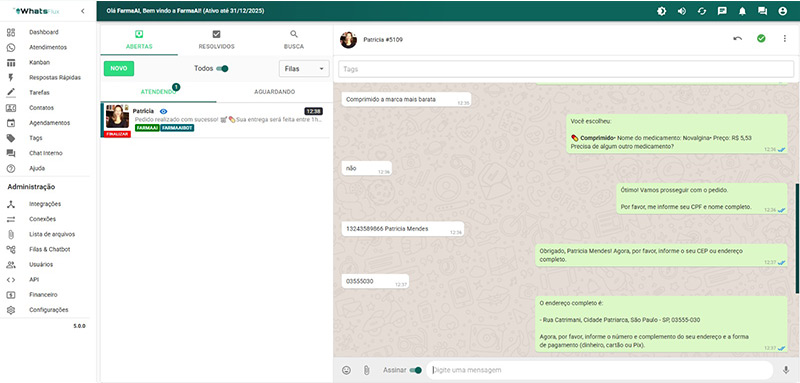The image size is (800, 383).
Task: Click the announcements message icon in the top bar
Action: 722,11
